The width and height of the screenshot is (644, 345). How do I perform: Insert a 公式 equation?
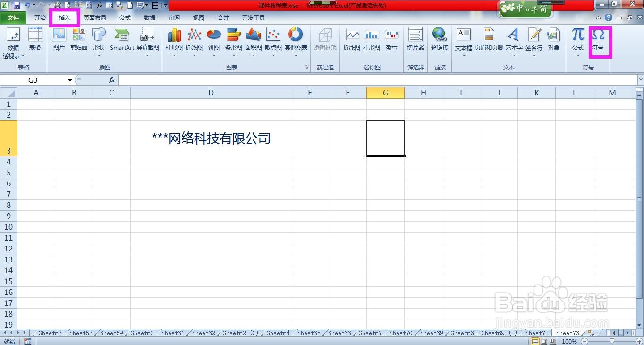(576, 40)
